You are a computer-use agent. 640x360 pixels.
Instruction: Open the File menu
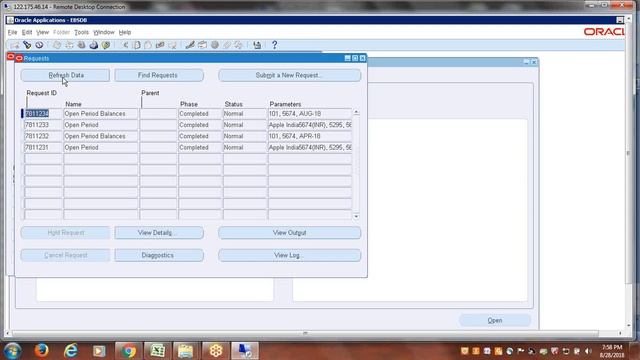12,32
